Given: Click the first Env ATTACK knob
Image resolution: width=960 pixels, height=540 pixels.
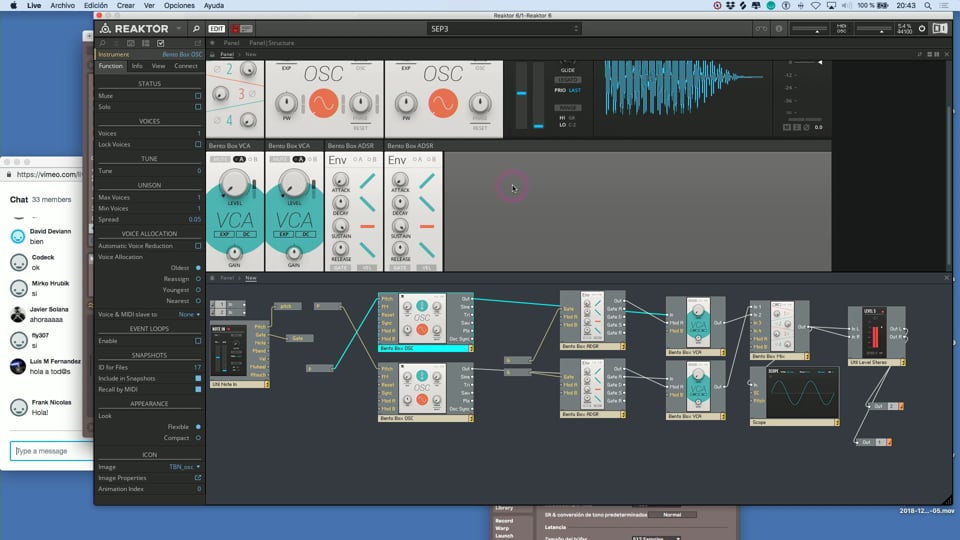Looking at the screenshot, I should [x=340, y=180].
